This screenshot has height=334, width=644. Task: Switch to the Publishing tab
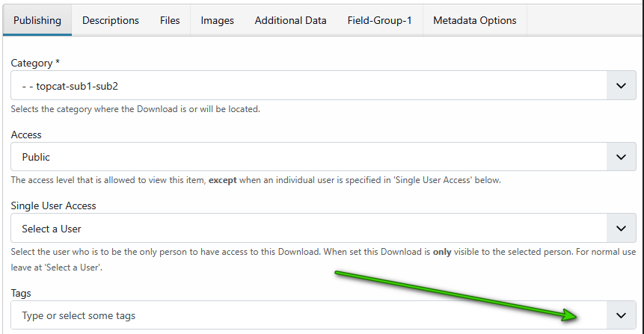click(37, 20)
